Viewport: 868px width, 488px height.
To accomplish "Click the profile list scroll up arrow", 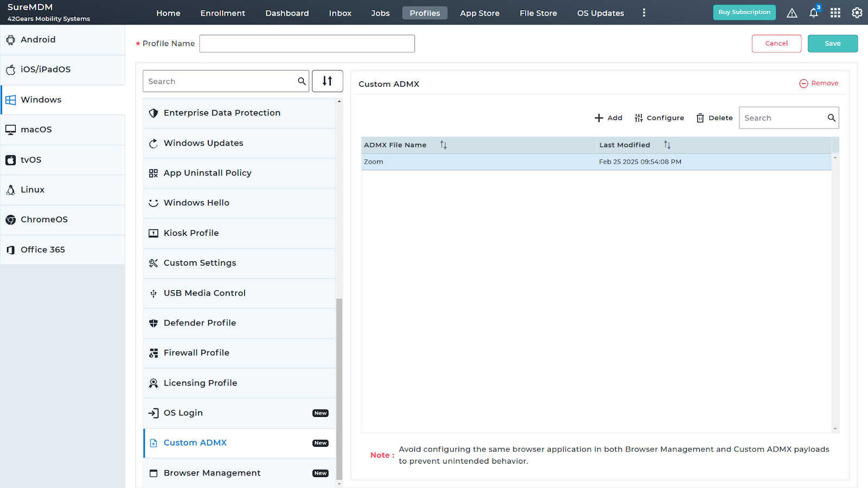I will (339, 101).
